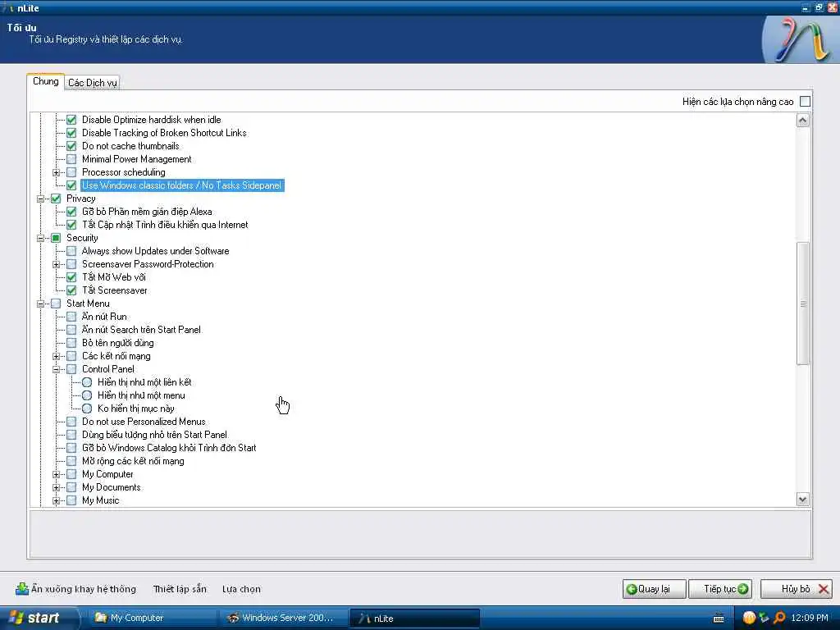This screenshot has height=630, width=840.
Task: Collapse the Security tree group
Action: (40, 238)
